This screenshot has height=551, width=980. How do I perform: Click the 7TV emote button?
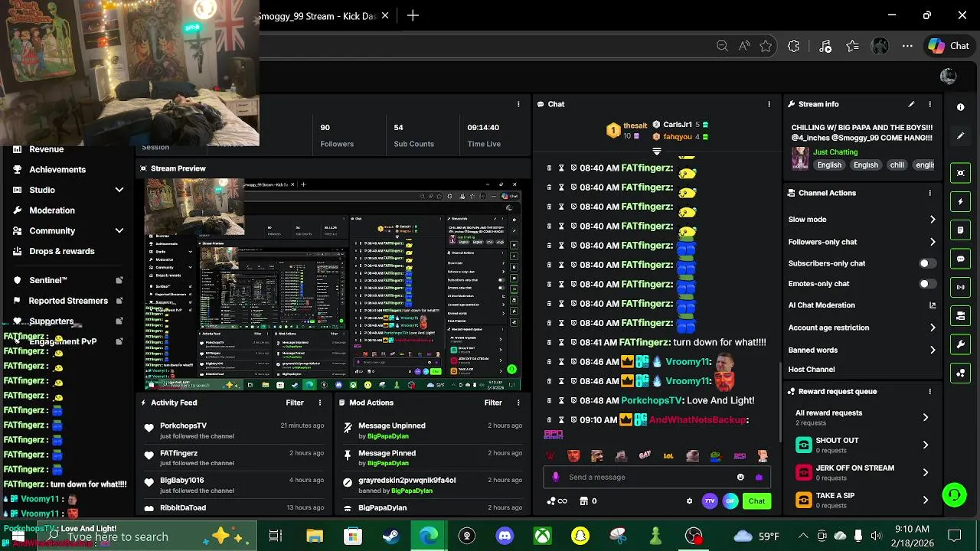(710, 501)
